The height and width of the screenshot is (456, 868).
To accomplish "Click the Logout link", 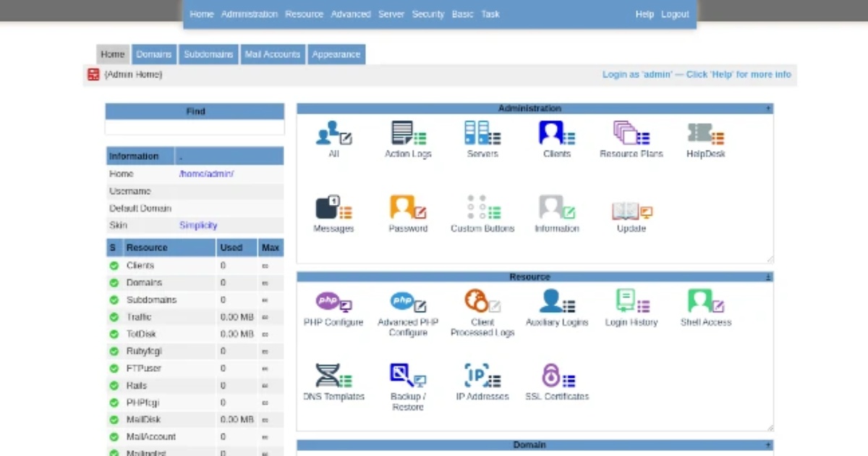I will [675, 14].
